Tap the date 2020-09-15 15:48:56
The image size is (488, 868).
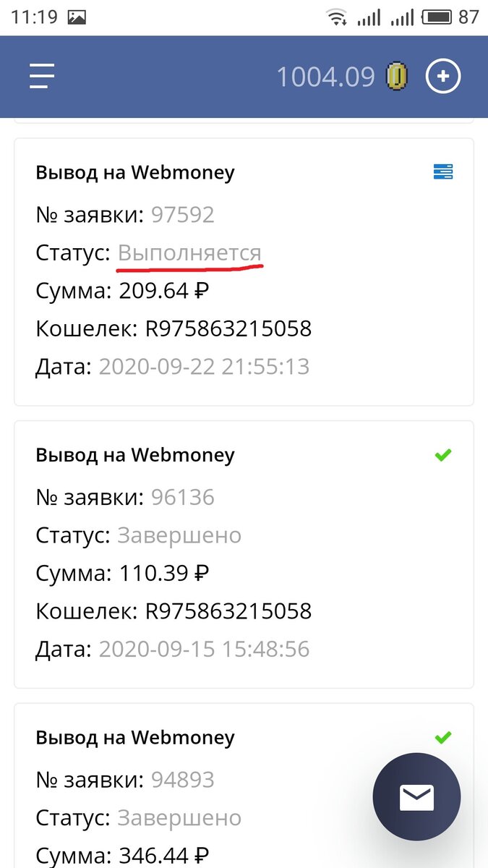click(204, 649)
